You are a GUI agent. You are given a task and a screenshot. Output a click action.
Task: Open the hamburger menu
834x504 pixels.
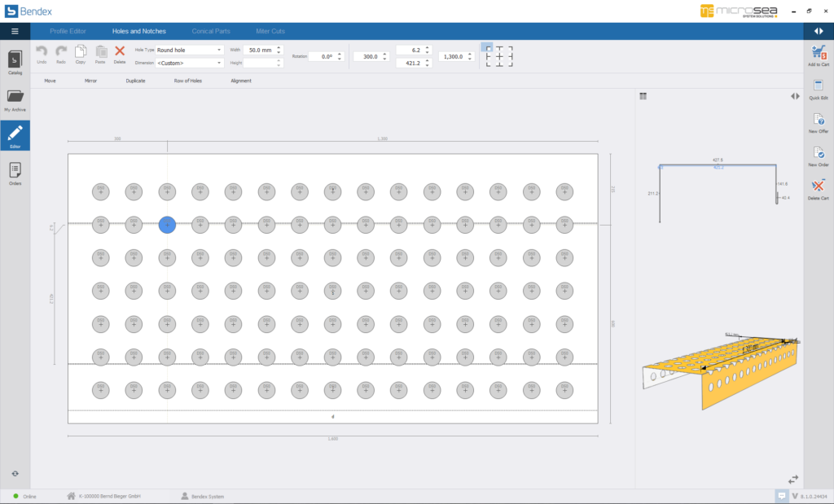coord(15,31)
